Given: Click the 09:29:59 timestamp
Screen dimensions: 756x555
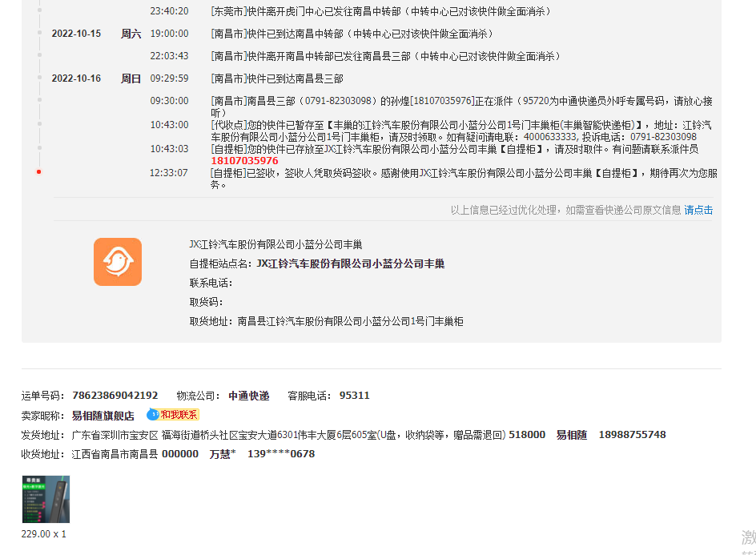Looking at the screenshot, I should [169, 78].
